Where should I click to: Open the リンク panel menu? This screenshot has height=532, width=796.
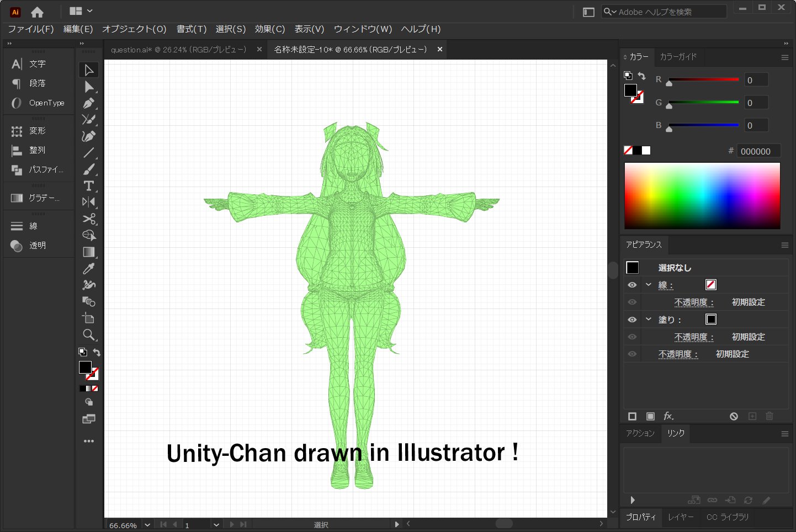tap(784, 434)
